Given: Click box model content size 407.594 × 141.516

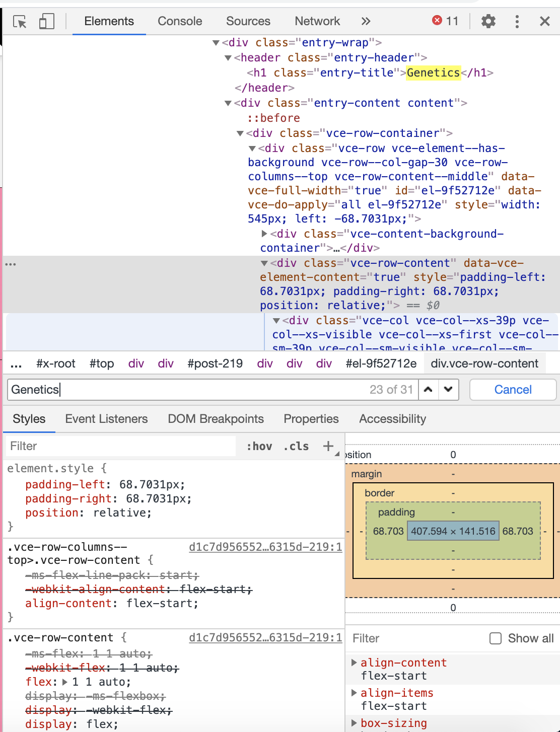Looking at the screenshot, I should [x=453, y=531].
